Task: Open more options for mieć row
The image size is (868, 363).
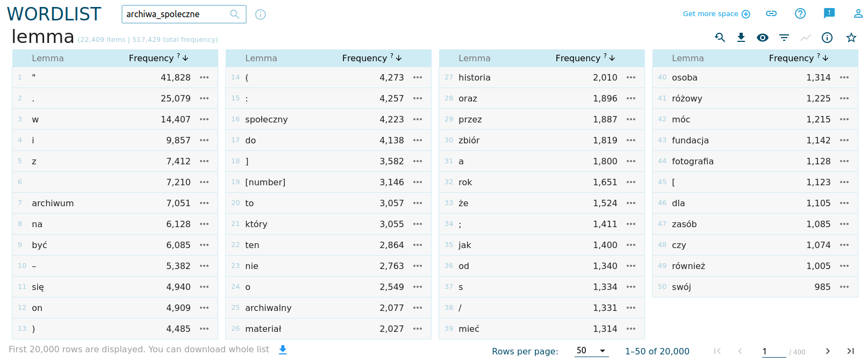Action: coord(631,329)
